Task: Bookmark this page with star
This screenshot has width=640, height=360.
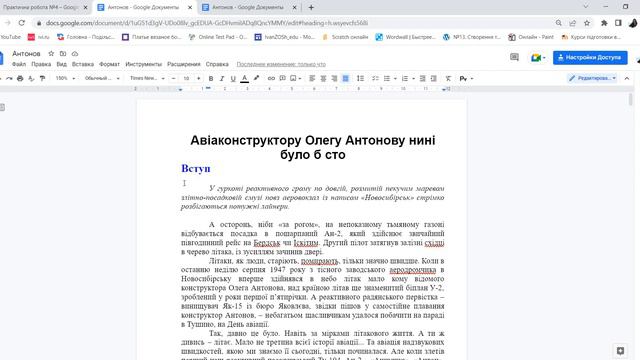Action: (x=587, y=23)
